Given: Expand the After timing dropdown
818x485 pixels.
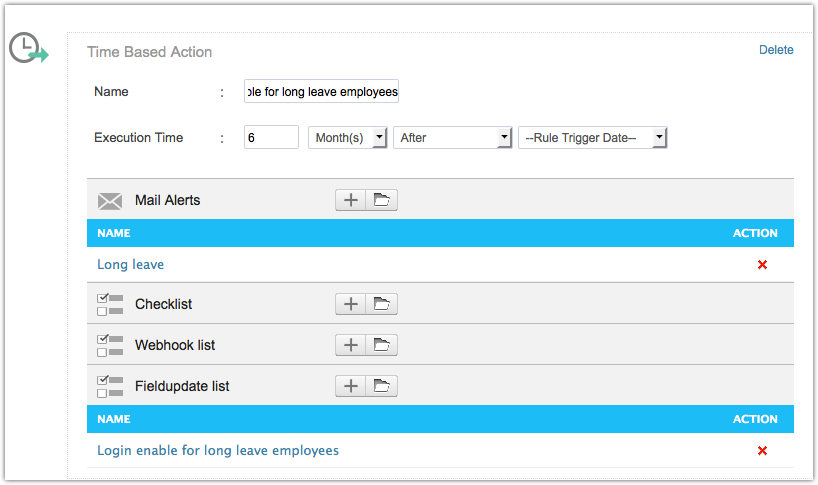Looking at the screenshot, I should (453, 138).
